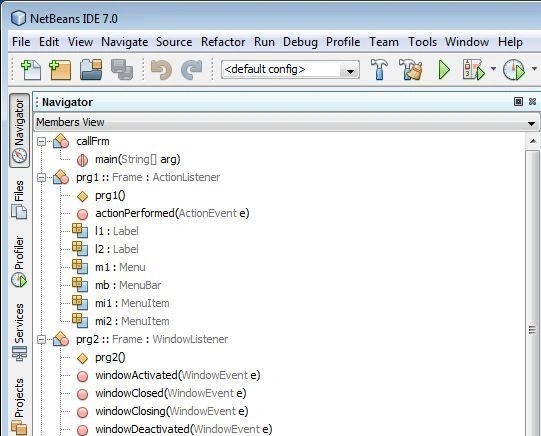541x436 pixels.
Task: Click the Profile Main Project clock icon
Action: [x=514, y=70]
